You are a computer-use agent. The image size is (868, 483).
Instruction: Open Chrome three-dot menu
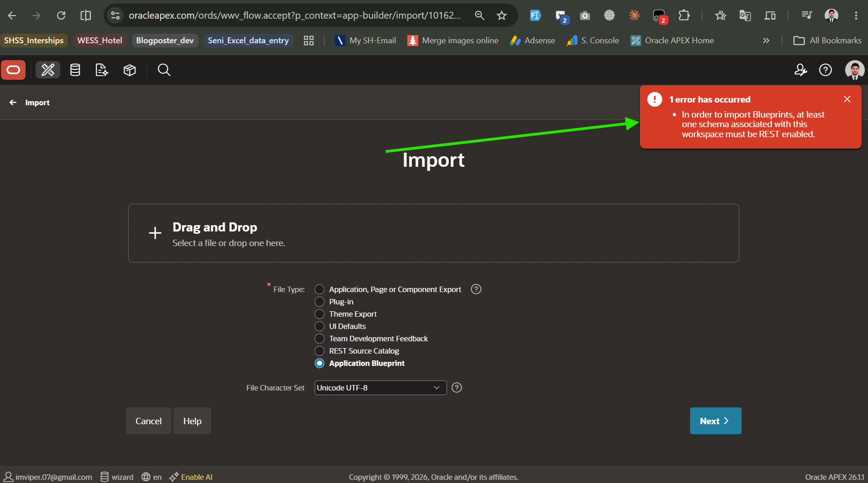pos(856,15)
